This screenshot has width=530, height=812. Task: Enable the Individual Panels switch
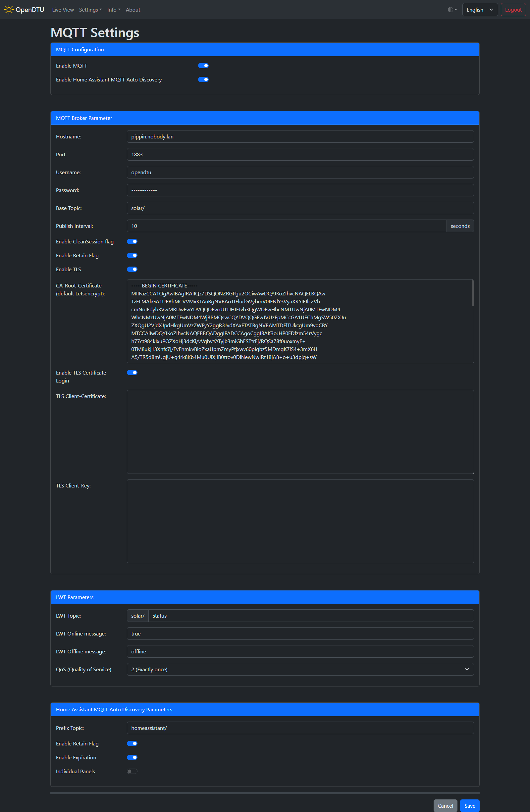point(132,771)
